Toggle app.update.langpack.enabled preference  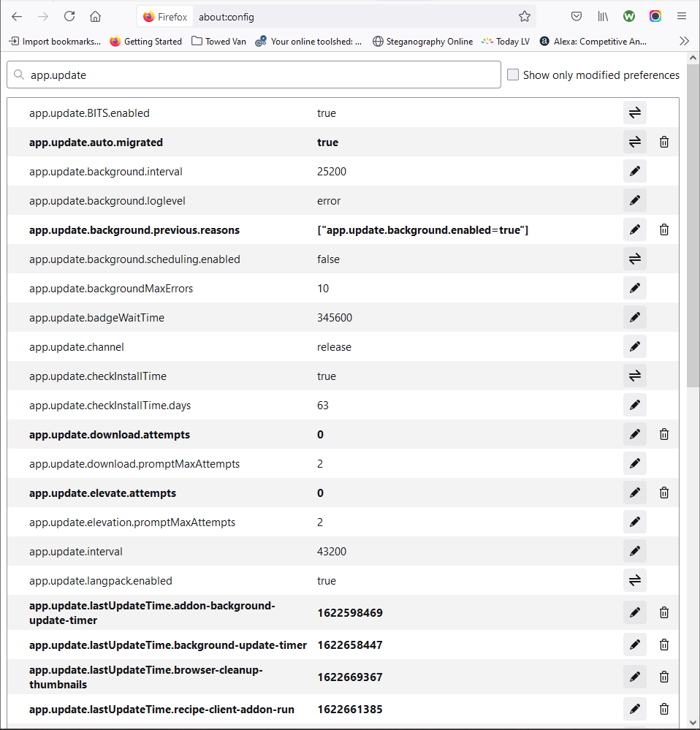coord(634,580)
